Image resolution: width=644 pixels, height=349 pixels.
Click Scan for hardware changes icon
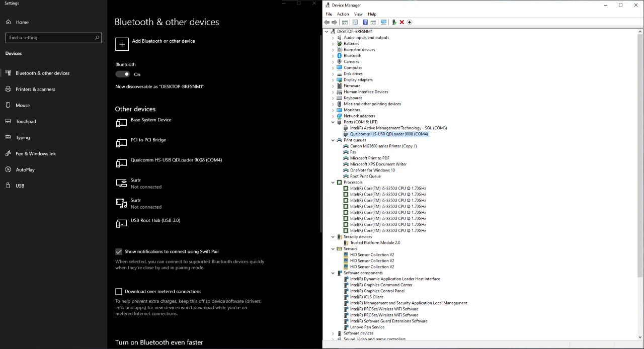[383, 22]
